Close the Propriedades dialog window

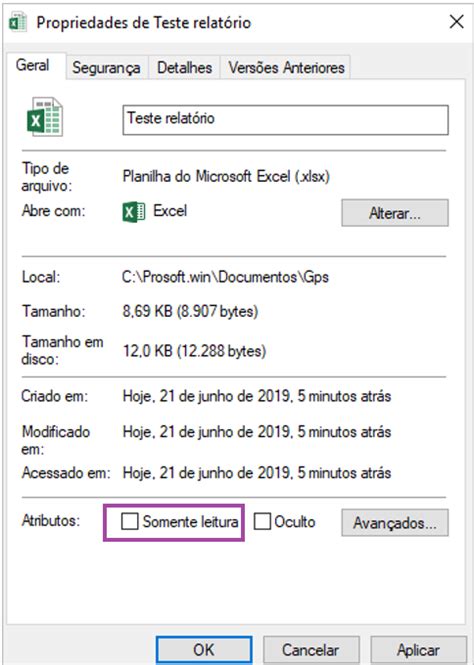coord(457,22)
